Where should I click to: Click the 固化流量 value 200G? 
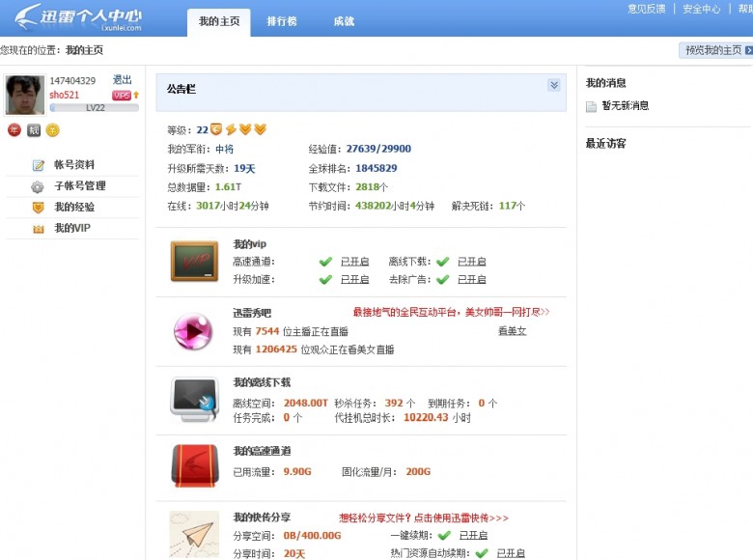click(418, 471)
